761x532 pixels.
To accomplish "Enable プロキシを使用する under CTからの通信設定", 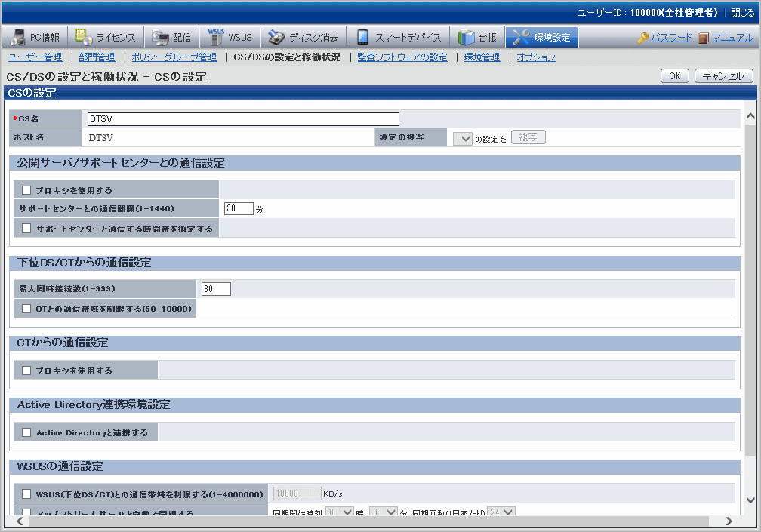I will pos(26,371).
